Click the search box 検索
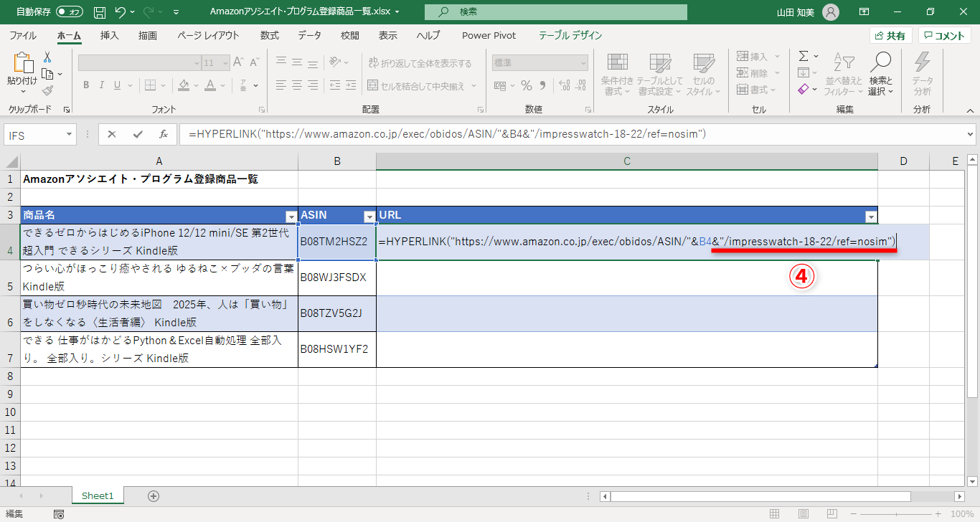980x522 pixels. click(556, 12)
